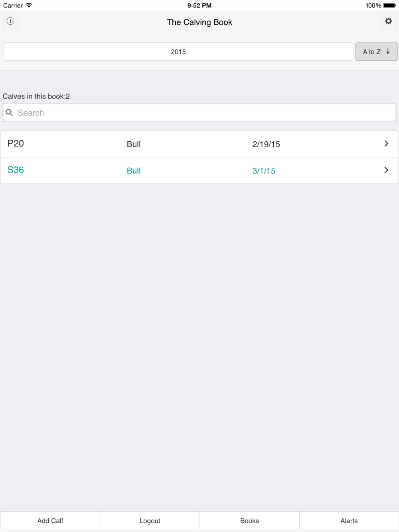Screen dimensions: 399x532
Task: Switch to the Books tab
Action: (x=249, y=520)
